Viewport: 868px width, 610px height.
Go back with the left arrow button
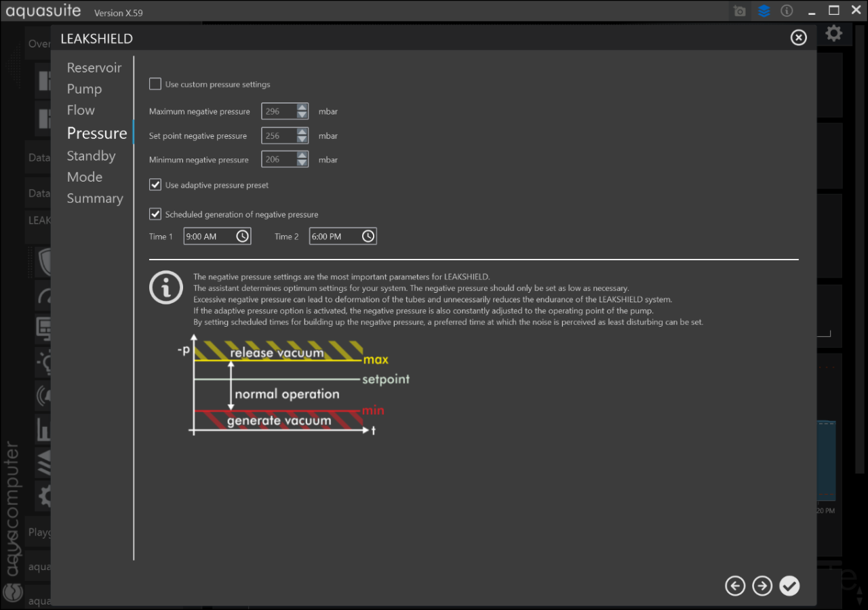tap(735, 586)
